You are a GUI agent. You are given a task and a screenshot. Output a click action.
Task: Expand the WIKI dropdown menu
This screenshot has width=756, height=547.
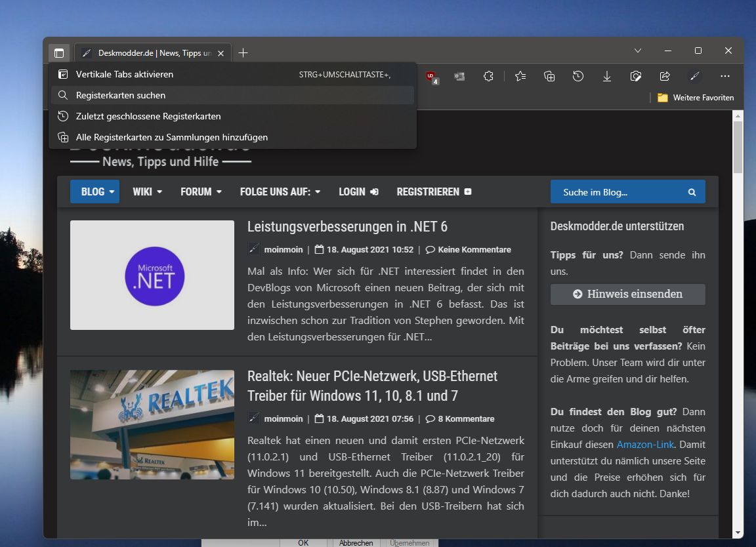(x=148, y=192)
